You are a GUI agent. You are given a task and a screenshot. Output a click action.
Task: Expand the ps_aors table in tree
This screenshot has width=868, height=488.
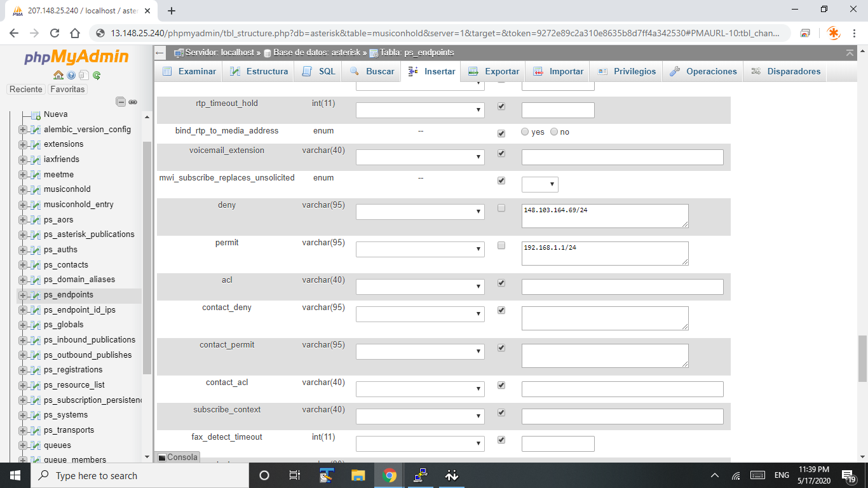[23, 220]
